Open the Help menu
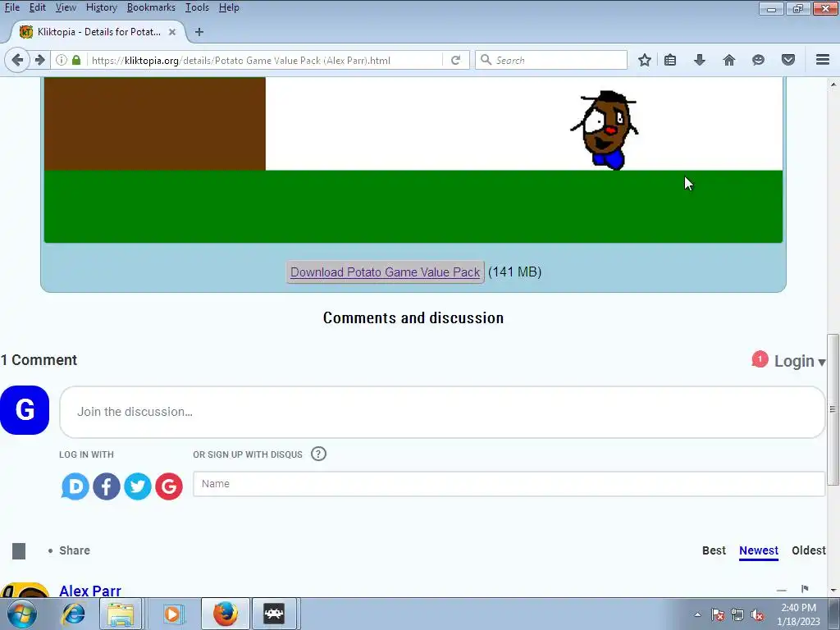Image resolution: width=840 pixels, height=630 pixels. click(229, 7)
